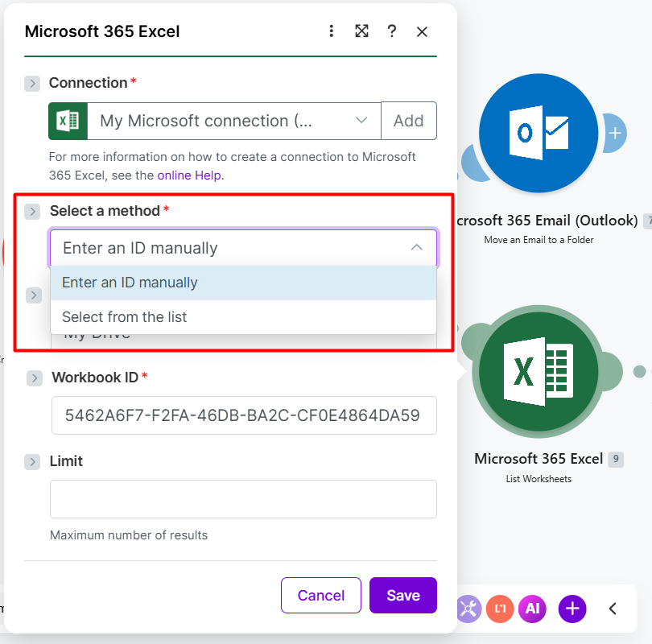This screenshot has width=652, height=644.
Task: Click the Workbook ID input field
Action: coord(244,415)
